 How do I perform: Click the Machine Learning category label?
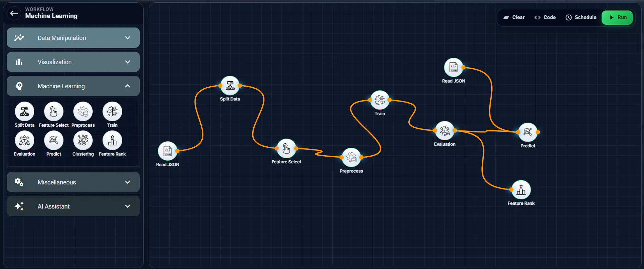(61, 86)
